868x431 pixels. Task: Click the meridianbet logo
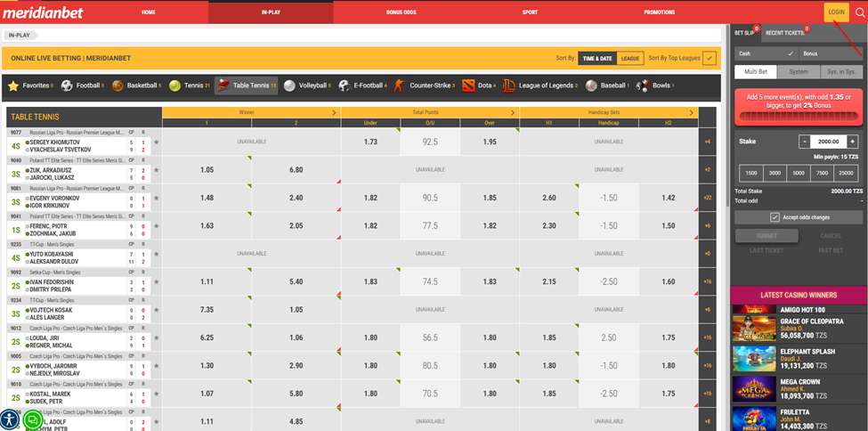tap(42, 12)
